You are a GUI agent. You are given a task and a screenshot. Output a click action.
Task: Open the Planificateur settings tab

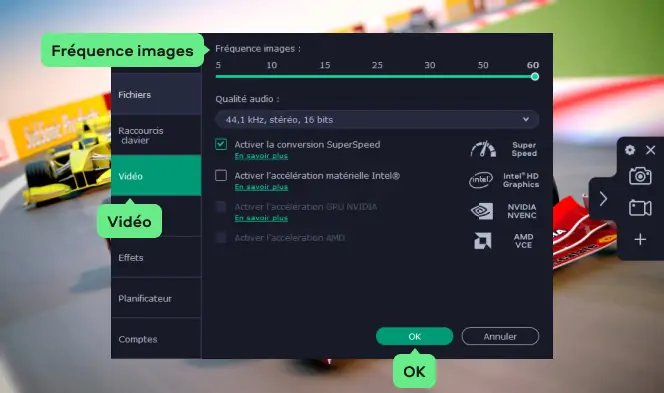(x=156, y=298)
